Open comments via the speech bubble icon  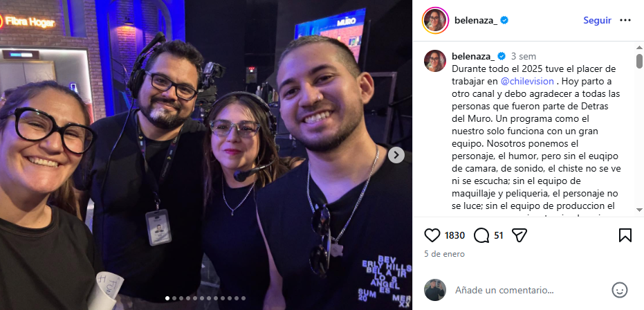pos(481,235)
